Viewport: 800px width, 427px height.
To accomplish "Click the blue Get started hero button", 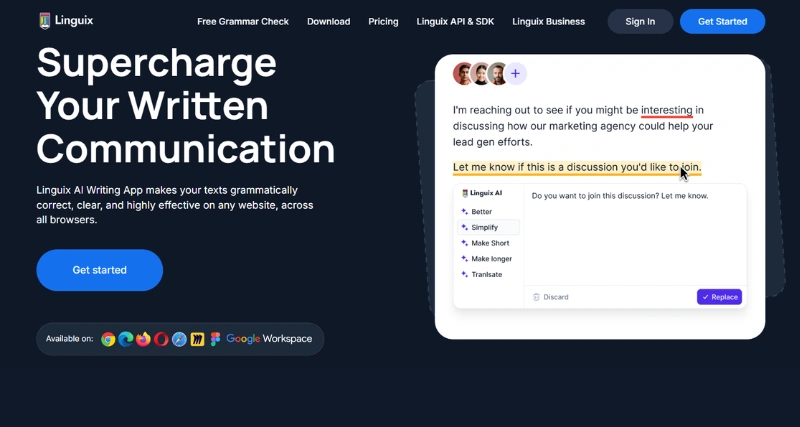I will 99,270.
